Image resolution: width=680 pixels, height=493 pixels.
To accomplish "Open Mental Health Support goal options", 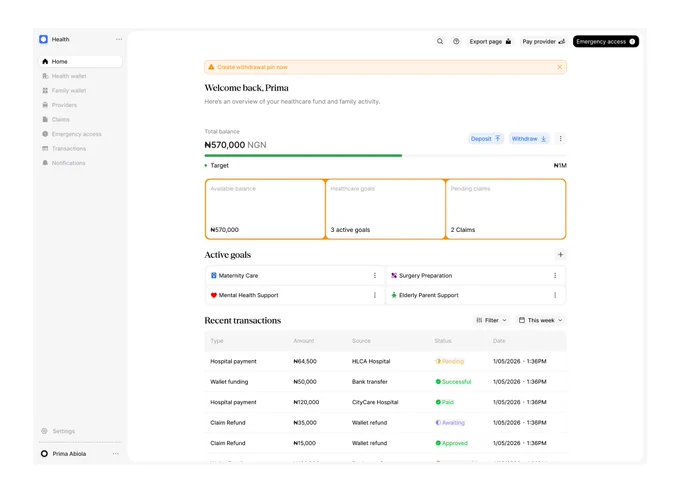I will 375,295.
